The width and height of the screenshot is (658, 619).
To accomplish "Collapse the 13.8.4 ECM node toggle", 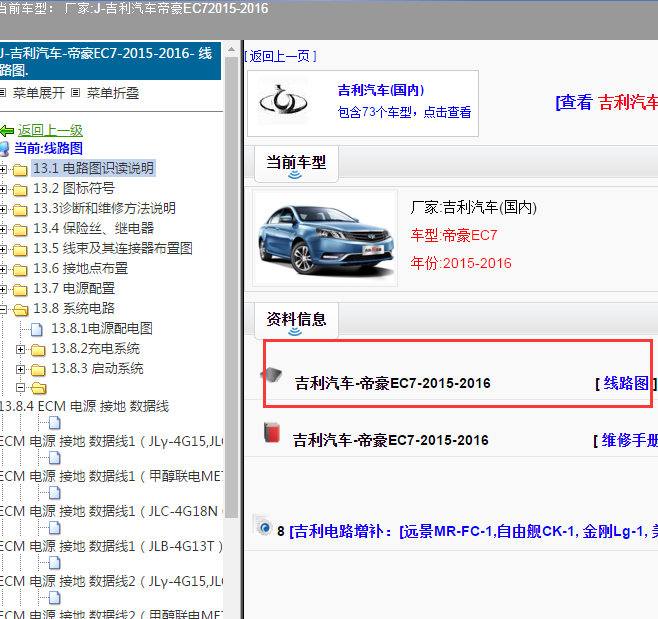I will click(20, 388).
